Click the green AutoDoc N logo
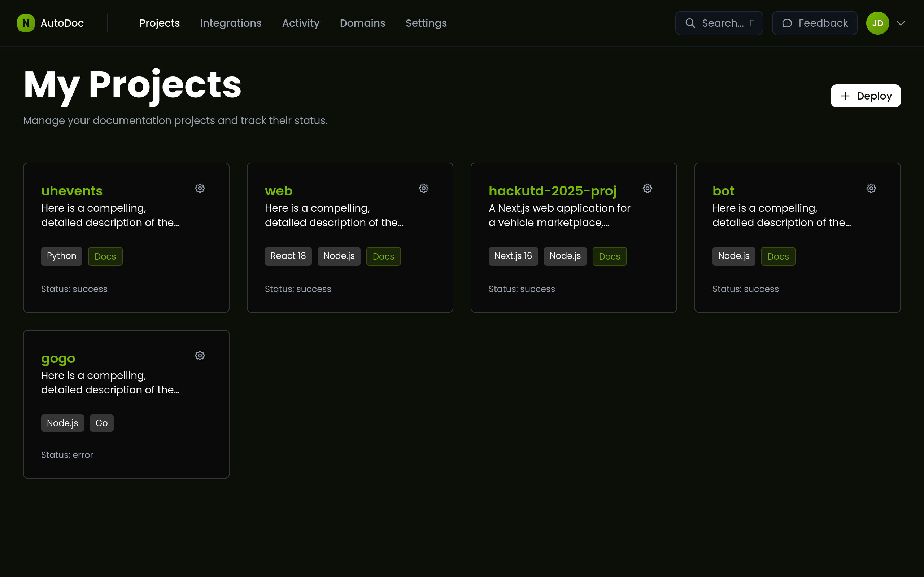 pos(26,23)
